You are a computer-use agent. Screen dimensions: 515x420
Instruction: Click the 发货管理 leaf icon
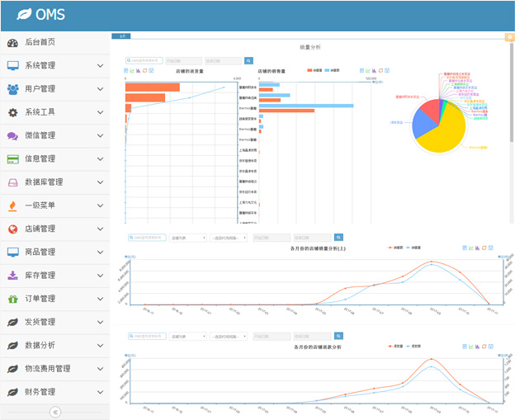[x=13, y=322]
